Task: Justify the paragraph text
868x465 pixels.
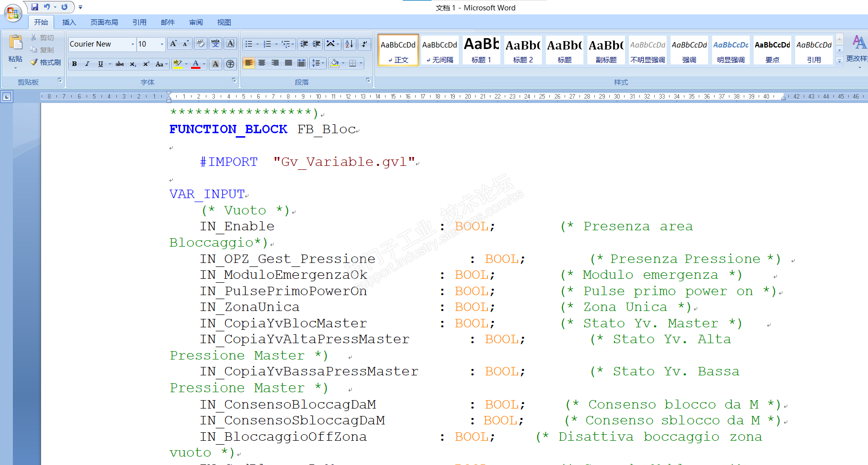Action: (x=288, y=63)
